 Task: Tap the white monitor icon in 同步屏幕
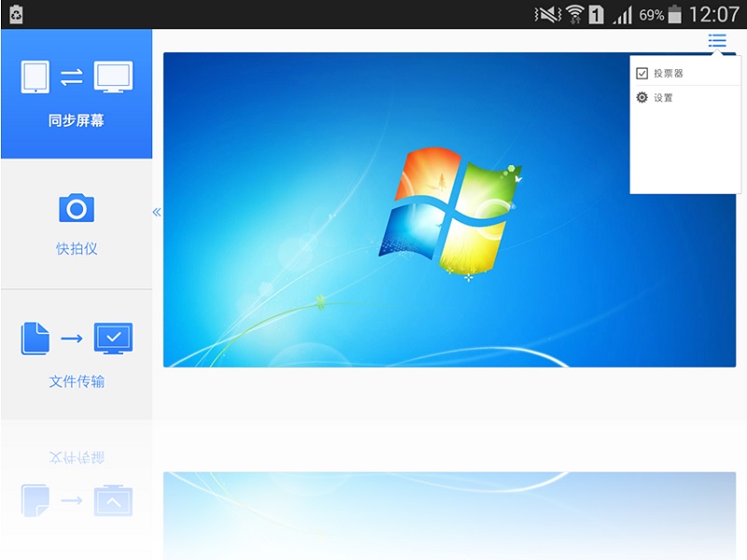click(x=113, y=77)
